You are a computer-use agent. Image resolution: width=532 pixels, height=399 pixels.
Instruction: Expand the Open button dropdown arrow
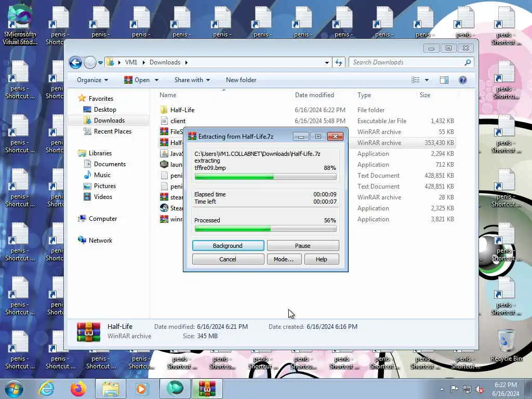pos(156,80)
